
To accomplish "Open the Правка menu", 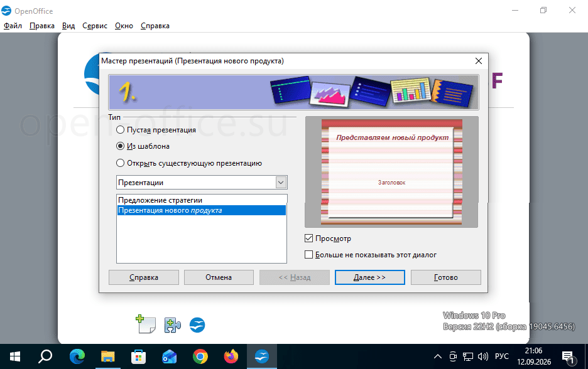I will 42,26.
